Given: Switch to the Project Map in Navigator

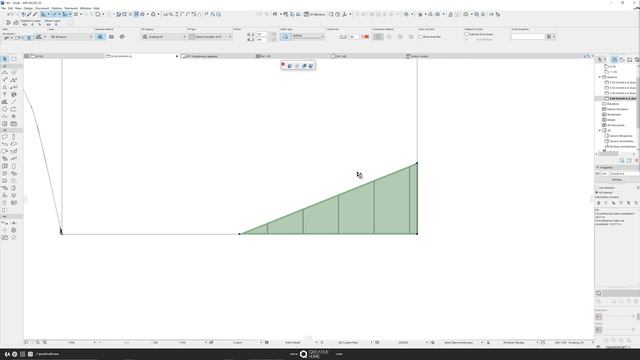Looking at the screenshot, I should coord(614,60).
